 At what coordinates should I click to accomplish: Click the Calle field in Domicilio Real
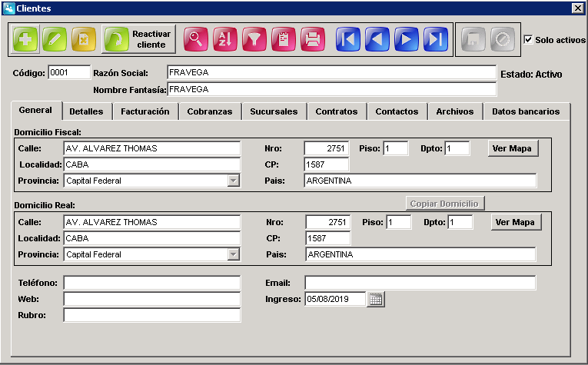click(x=152, y=222)
